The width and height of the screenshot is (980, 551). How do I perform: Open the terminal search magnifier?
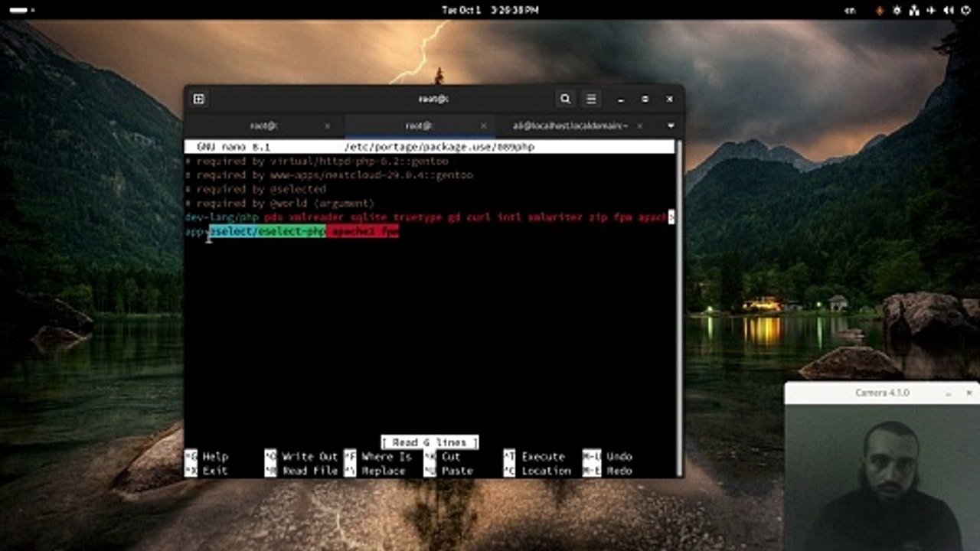pos(565,99)
